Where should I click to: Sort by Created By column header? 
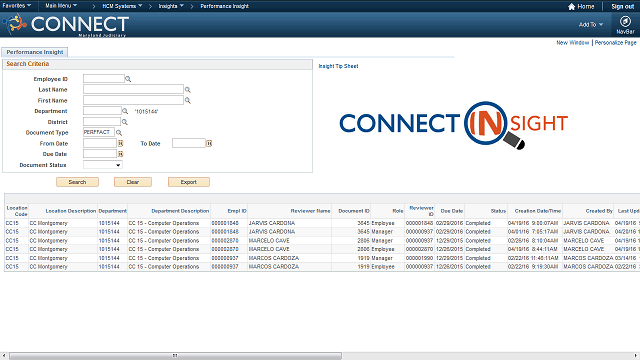pos(599,211)
